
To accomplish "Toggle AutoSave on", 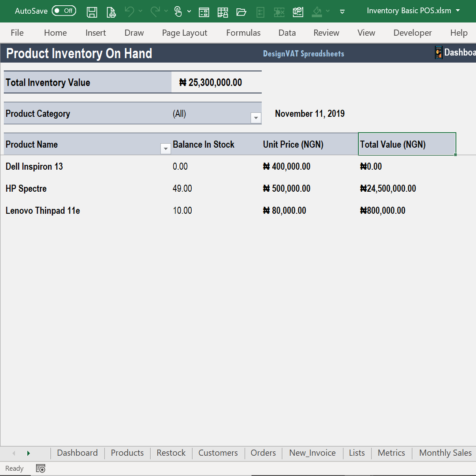I will coord(64,11).
